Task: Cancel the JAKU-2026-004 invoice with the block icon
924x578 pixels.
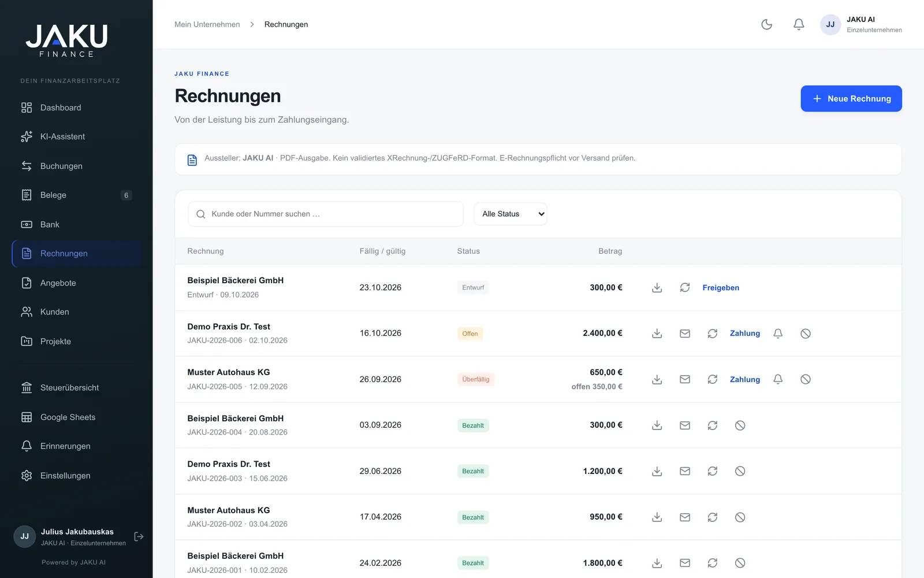Action: coord(740,425)
